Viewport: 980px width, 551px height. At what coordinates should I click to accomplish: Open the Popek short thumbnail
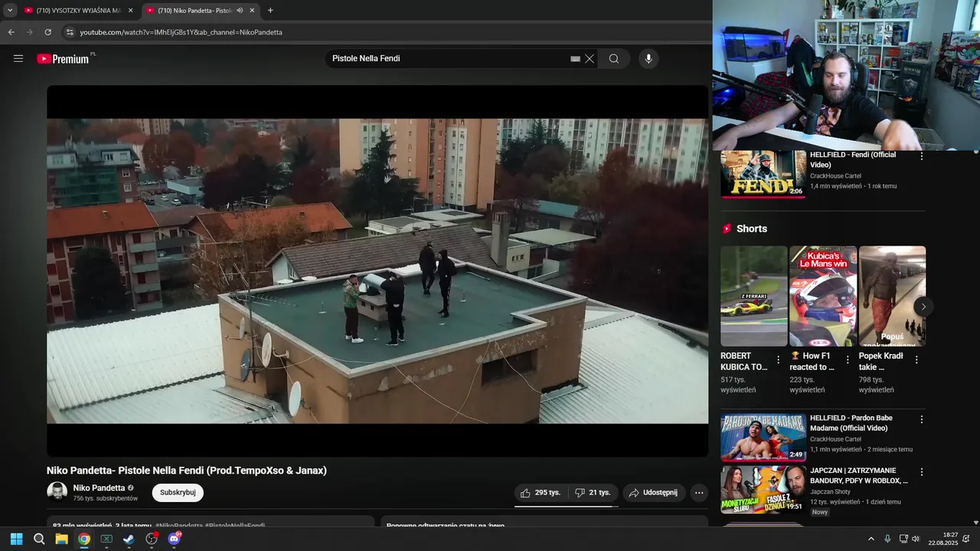(892, 296)
